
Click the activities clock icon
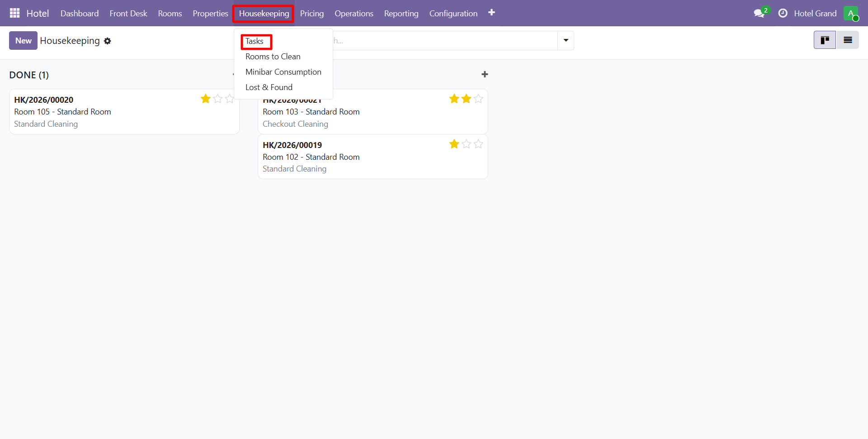coord(783,13)
